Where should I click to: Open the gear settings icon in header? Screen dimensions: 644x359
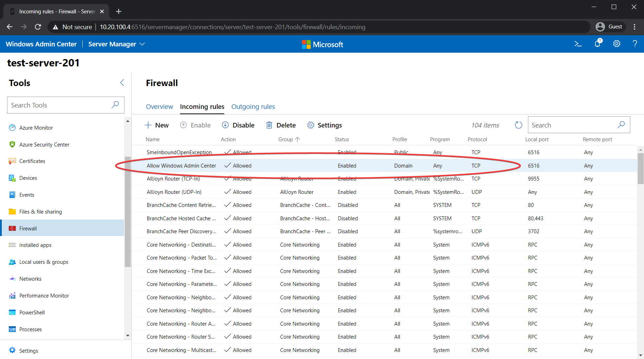coord(617,44)
